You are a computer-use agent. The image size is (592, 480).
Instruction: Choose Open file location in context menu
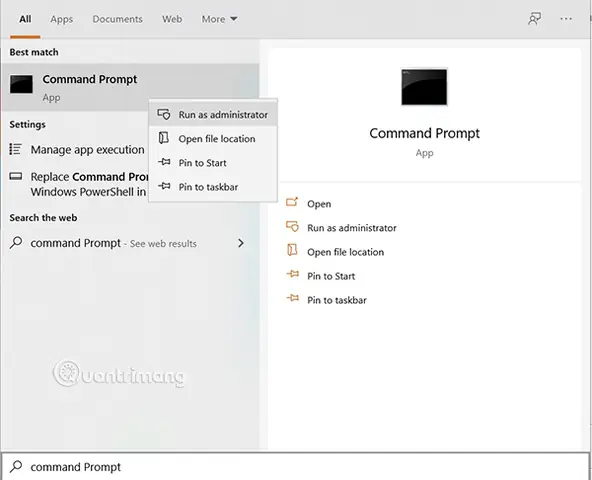point(213,139)
